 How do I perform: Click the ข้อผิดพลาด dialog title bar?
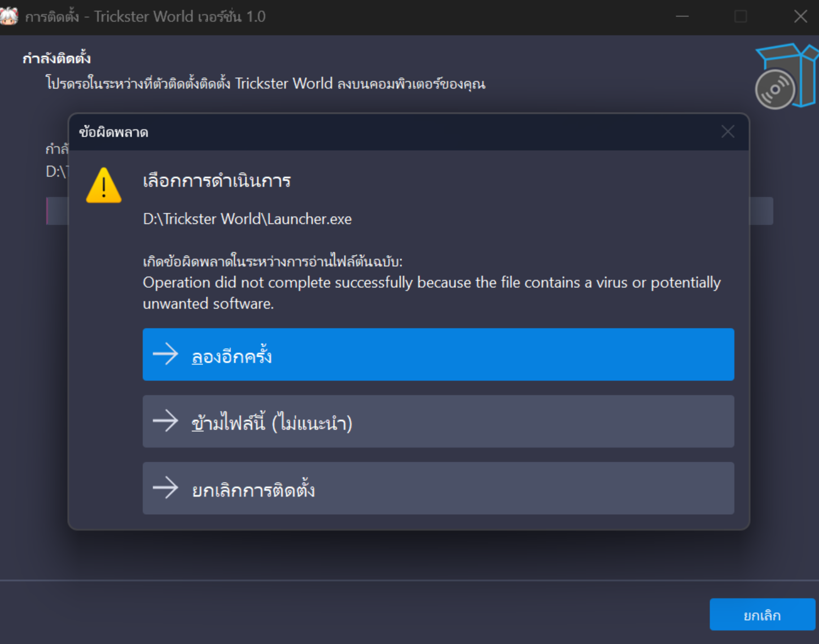(395, 132)
